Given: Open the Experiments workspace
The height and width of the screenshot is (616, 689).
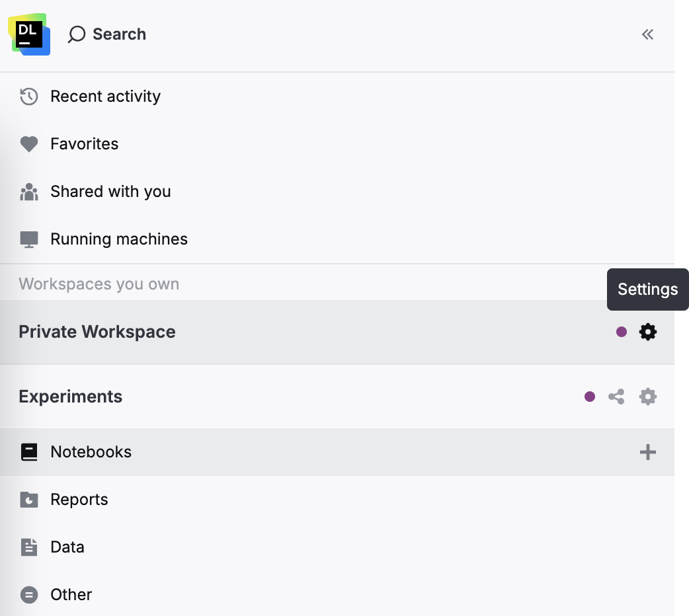Looking at the screenshot, I should click(70, 397).
